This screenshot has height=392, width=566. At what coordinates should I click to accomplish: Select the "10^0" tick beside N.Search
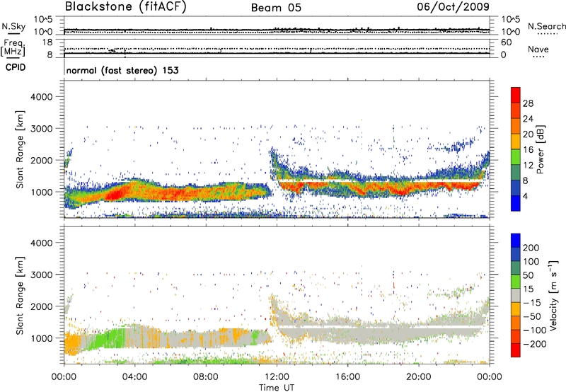tap(510, 32)
